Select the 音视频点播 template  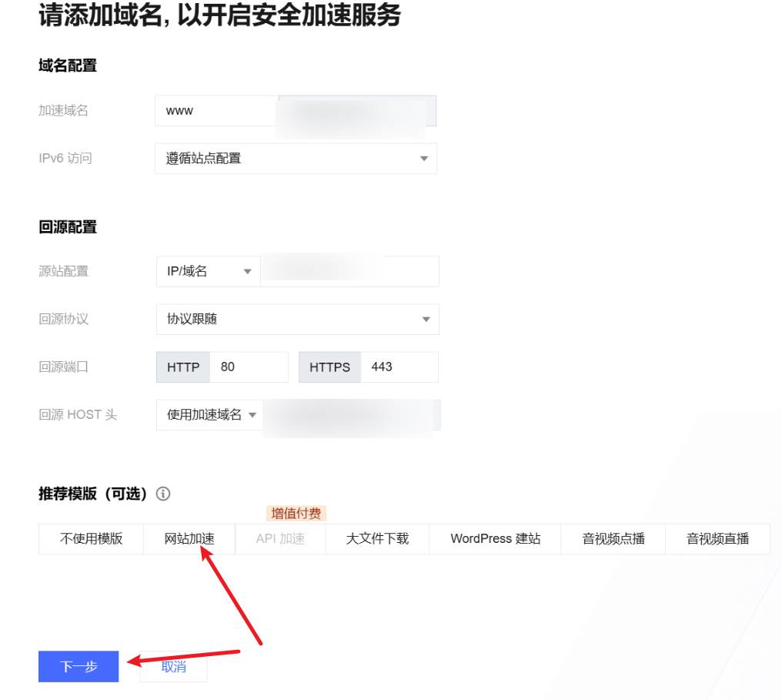(x=613, y=539)
